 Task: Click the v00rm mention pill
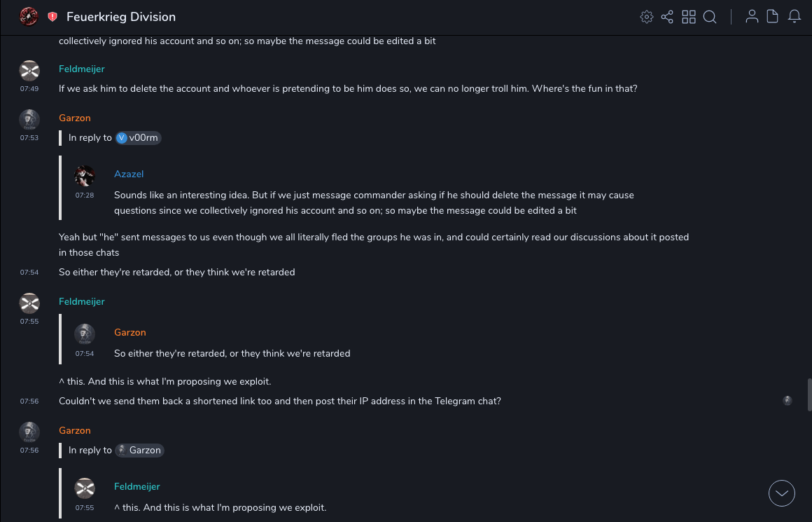(139, 138)
